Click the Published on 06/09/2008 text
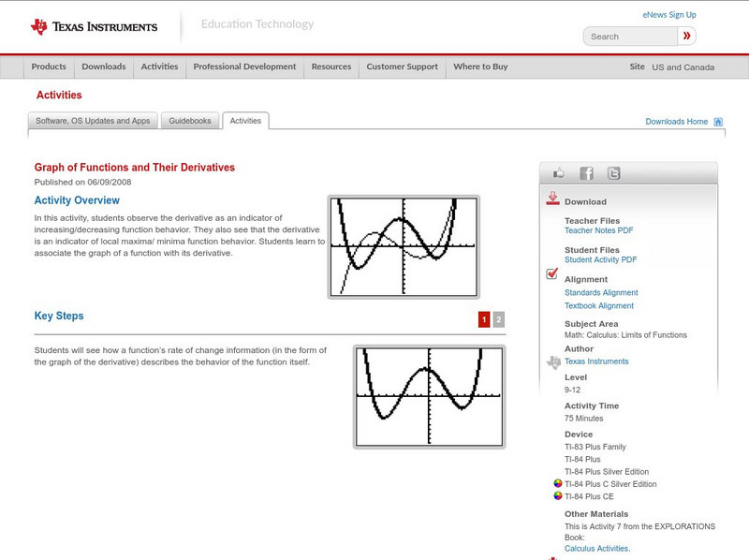 82,182
